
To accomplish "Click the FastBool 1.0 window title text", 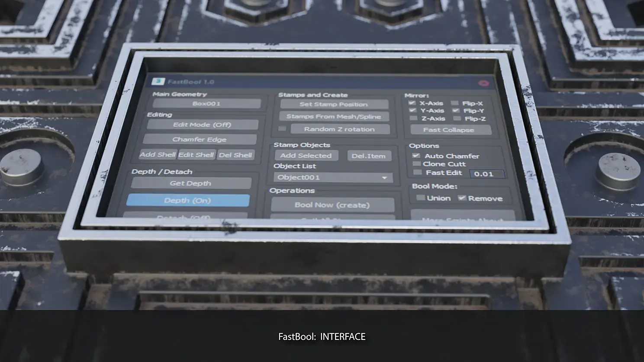I will pyautogui.click(x=191, y=82).
